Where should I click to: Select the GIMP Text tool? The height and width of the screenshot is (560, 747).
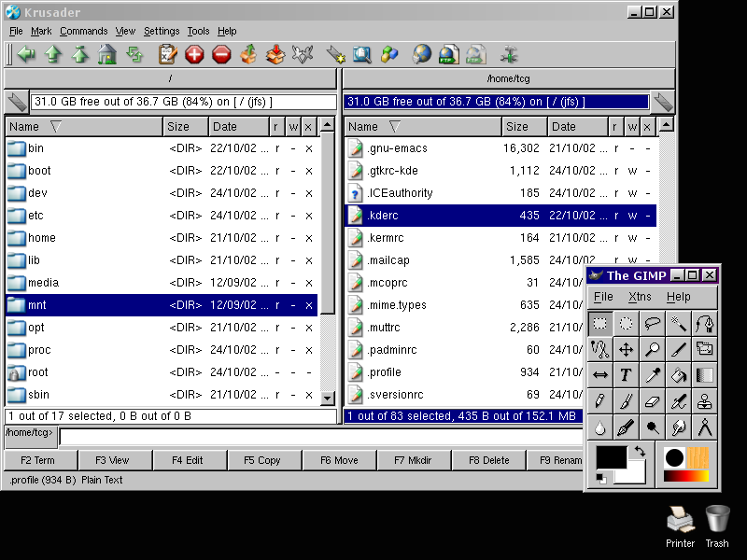(x=627, y=375)
